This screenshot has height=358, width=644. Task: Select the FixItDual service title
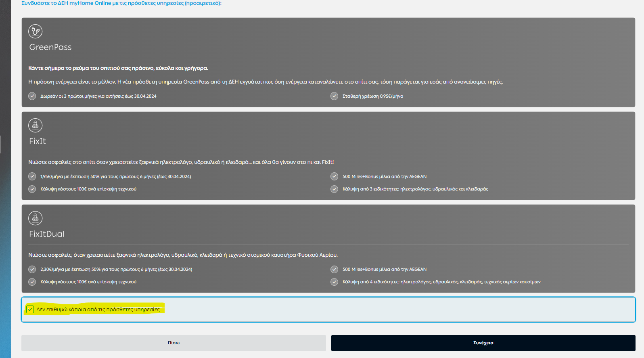tap(47, 234)
